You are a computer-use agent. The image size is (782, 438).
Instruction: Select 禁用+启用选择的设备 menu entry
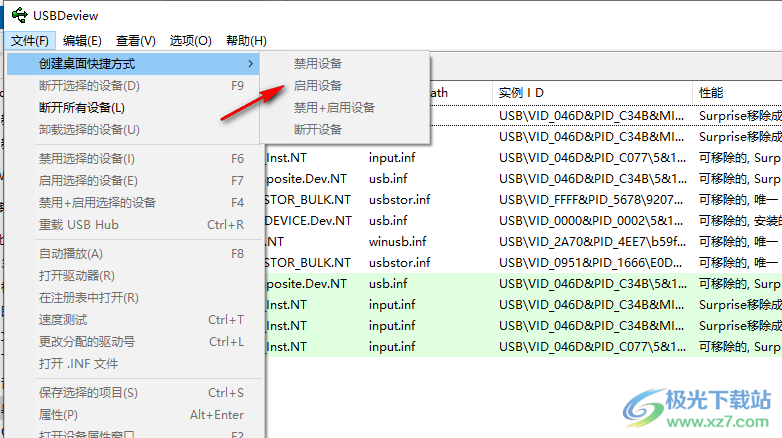(x=133, y=203)
